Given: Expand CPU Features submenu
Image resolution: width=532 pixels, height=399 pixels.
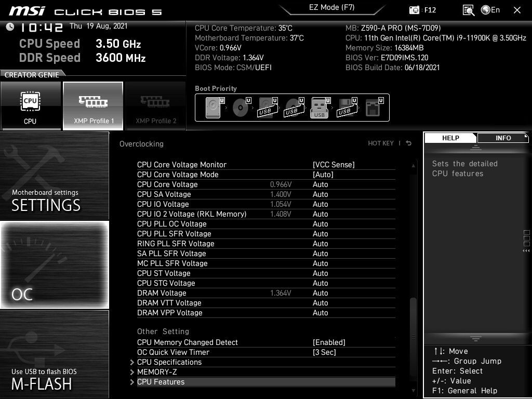Looking at the screenshot, I should click(x=266, y=382).
